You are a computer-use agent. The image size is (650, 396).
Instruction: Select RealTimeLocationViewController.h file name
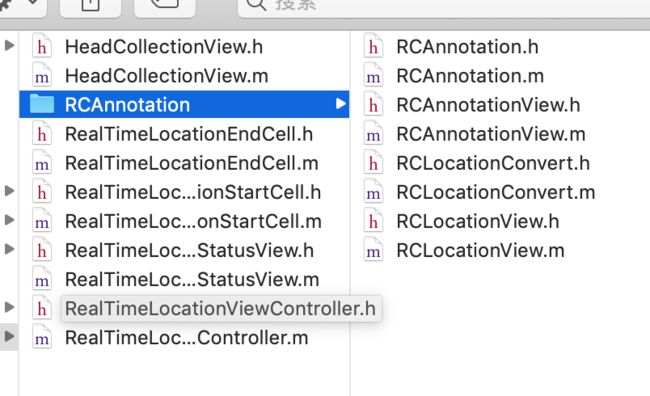coord(221,309)
